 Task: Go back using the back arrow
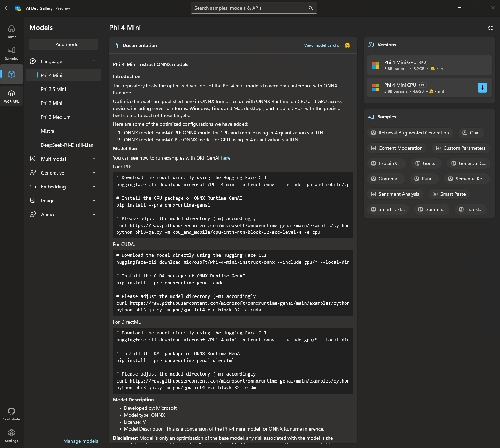pos(7,8)
